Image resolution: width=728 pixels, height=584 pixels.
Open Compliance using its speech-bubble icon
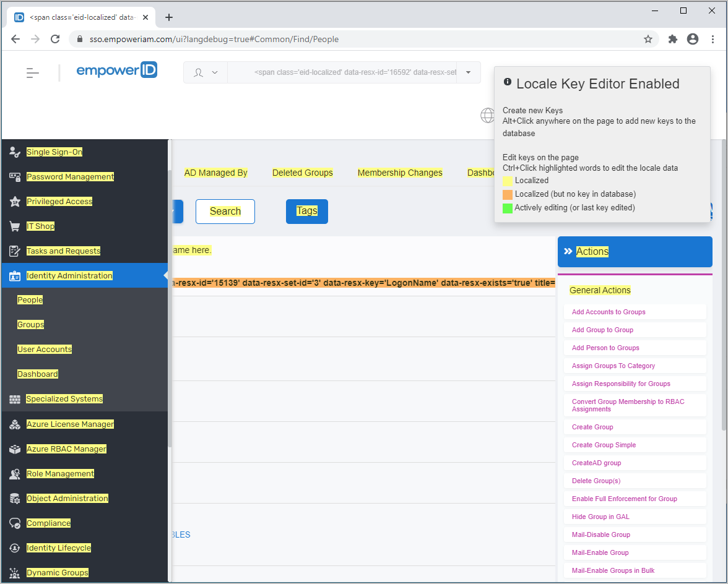(14, 523)
